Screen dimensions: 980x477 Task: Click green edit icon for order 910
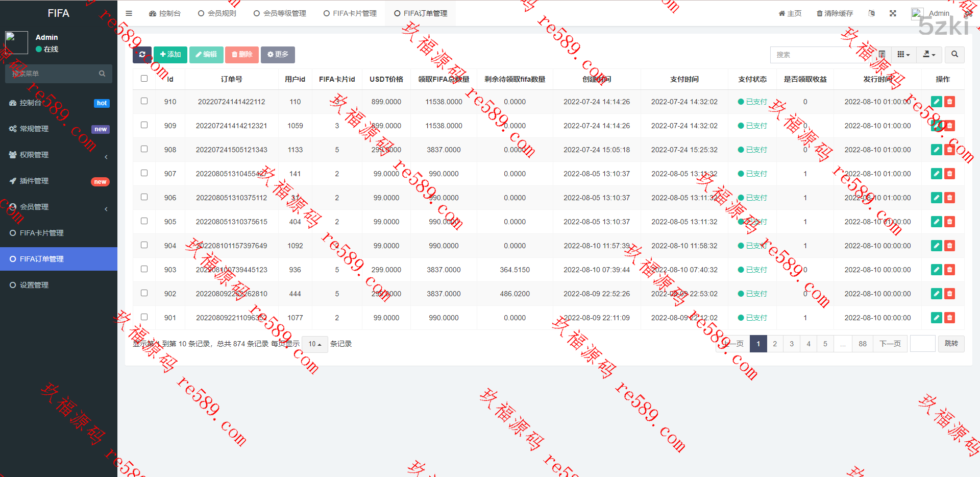pyautogui.click(x=936, y=102)
